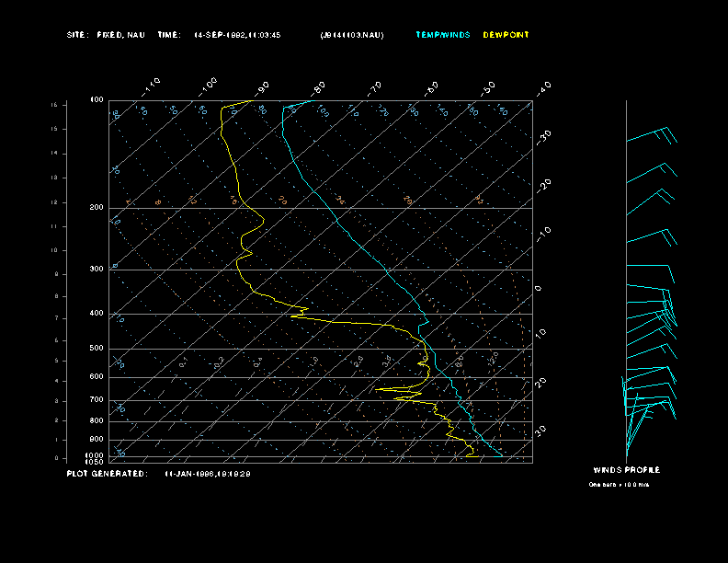The height and width of the screenshot is (563, 728).
Task: Select the SITE: FIXED, NAU header text
Action: 106,35
